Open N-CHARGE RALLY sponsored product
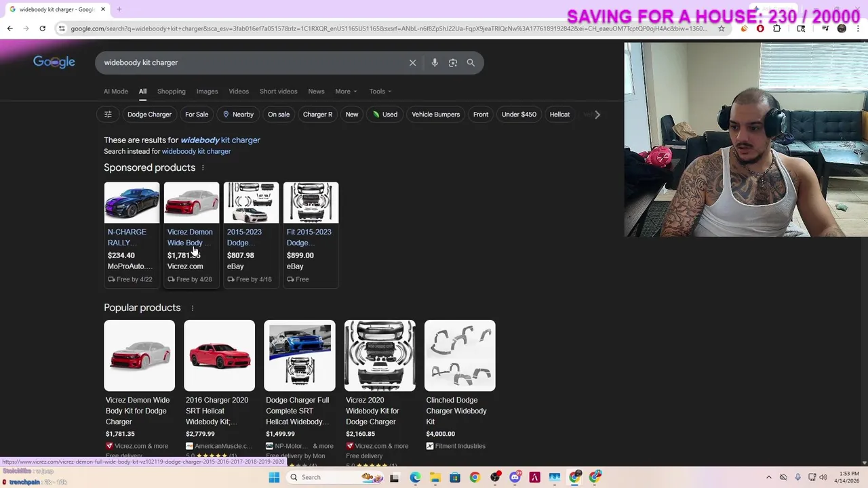Image resolution: width=868 pixels, height=488 pixels. point(132,235)
